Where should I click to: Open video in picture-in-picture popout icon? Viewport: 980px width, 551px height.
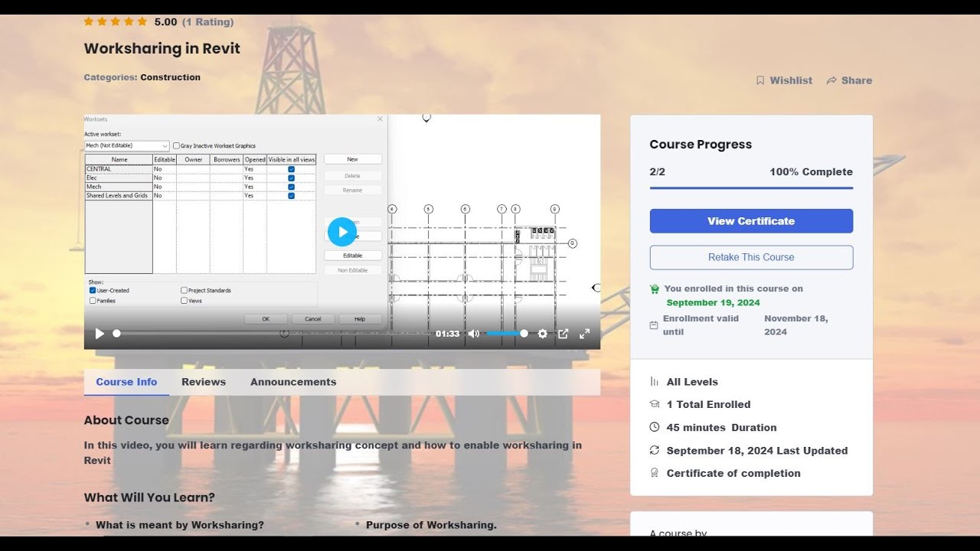coord(563,334)
